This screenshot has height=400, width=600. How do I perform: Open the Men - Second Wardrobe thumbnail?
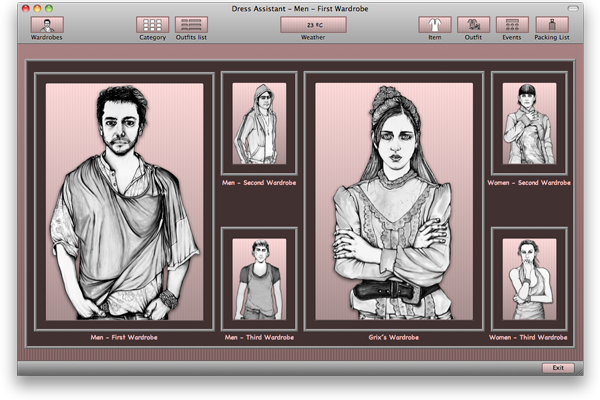[259, 123]
